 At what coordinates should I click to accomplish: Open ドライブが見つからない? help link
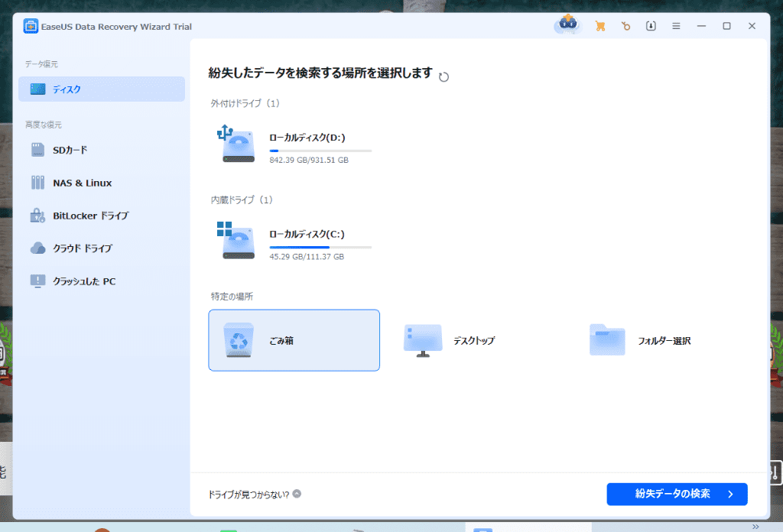[249, 495]
